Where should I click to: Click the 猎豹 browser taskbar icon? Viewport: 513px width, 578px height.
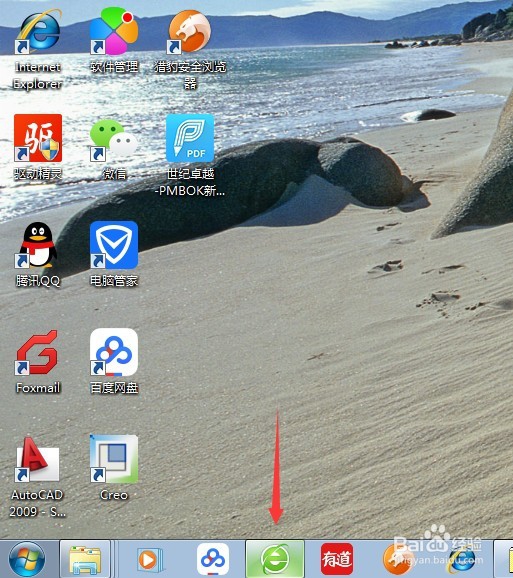398,560
